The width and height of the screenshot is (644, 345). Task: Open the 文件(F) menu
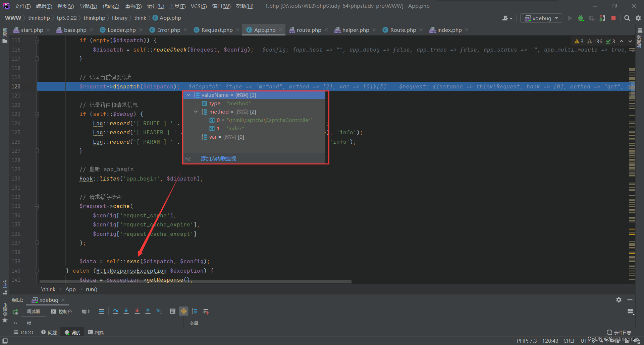(x=22, y=6)
